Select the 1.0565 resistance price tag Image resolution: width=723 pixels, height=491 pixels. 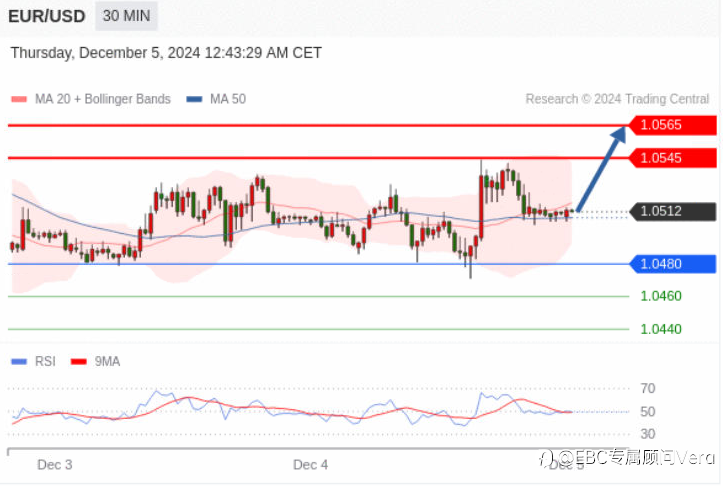point(673,125)
